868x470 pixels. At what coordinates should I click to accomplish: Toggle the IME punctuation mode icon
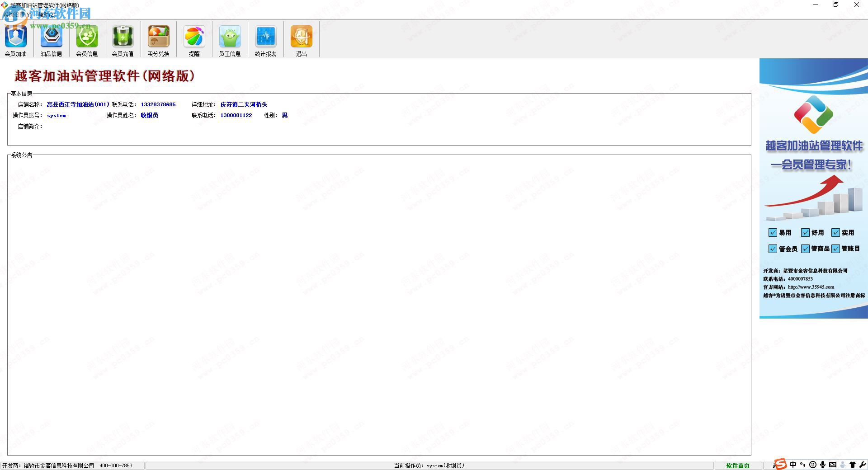pyautogui.click(x=803, y=465)
